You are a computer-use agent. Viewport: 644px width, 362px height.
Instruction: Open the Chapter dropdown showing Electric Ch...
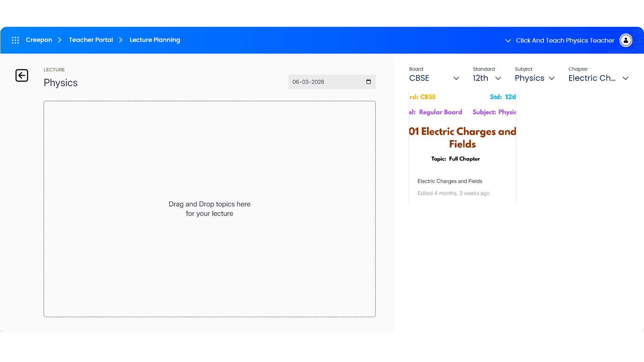[x=592, y=78]
